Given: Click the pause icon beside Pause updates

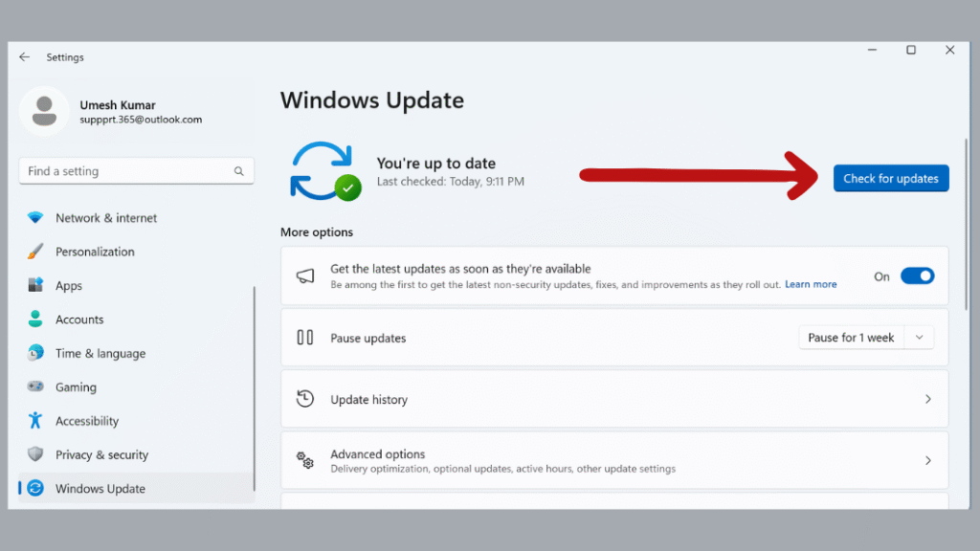Looking at the screenshot, I should click(x=305, y=338).
